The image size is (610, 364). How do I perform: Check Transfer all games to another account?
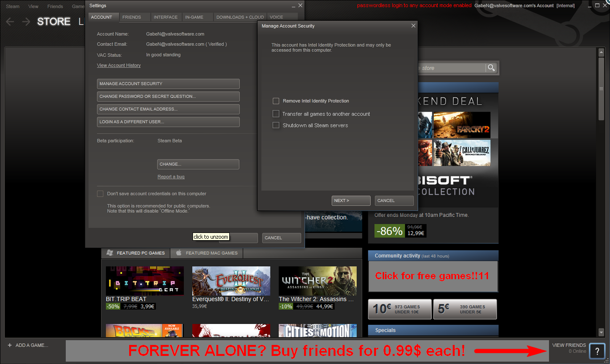[276, 114]
